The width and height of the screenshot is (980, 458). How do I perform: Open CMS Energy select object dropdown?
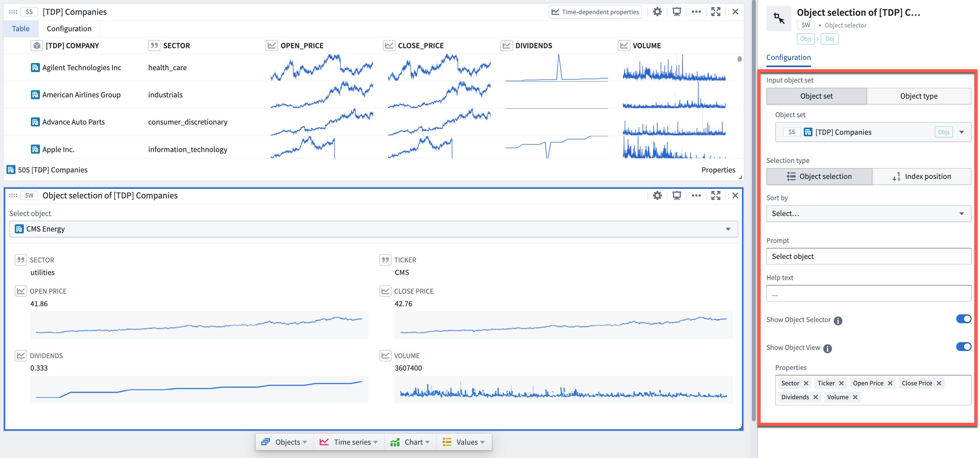coord(373,229)
